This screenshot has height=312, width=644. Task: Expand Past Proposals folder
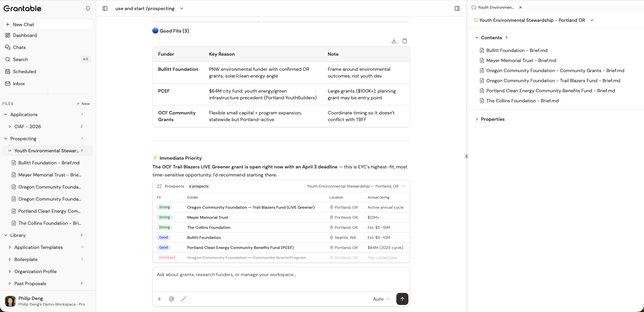(10, 283)
